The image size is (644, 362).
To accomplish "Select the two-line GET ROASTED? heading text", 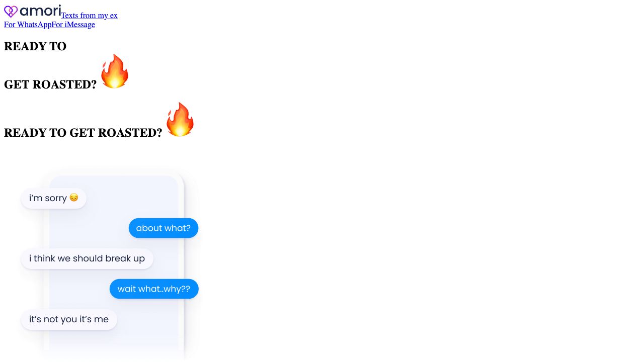I will [50, 84].
